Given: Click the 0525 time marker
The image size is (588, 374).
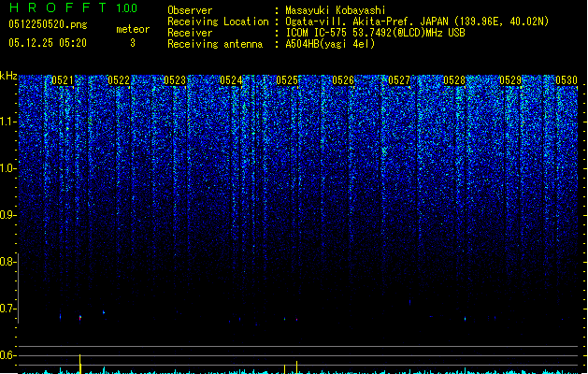Looking at the screenshot, I should 287,80.
